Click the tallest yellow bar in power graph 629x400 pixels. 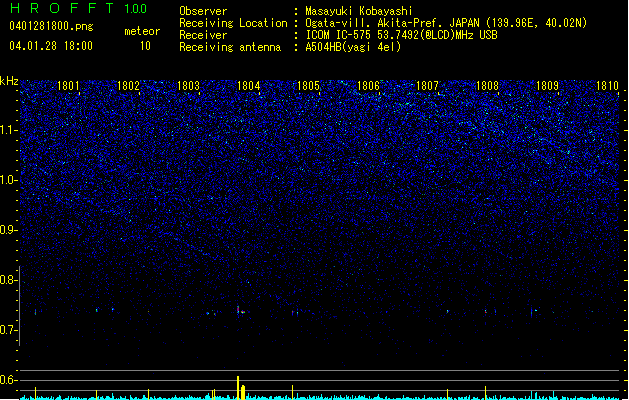tap(238, 388)
